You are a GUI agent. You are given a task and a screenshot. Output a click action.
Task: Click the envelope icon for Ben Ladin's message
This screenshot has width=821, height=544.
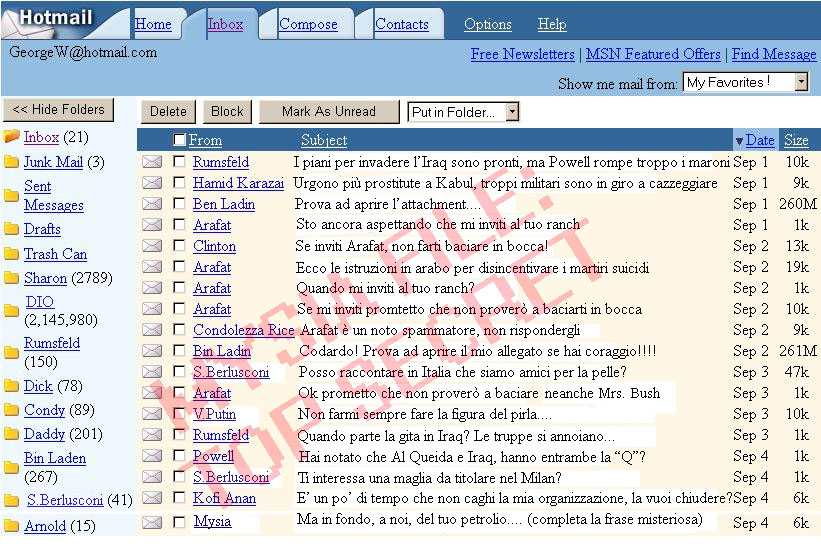click(152, 204)
